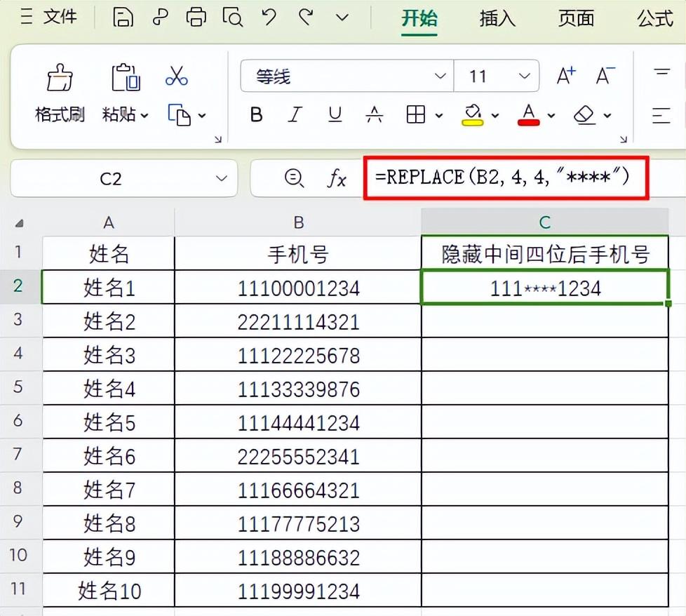
Task: Click the cell 姓名5
Action: click(109, 422)
